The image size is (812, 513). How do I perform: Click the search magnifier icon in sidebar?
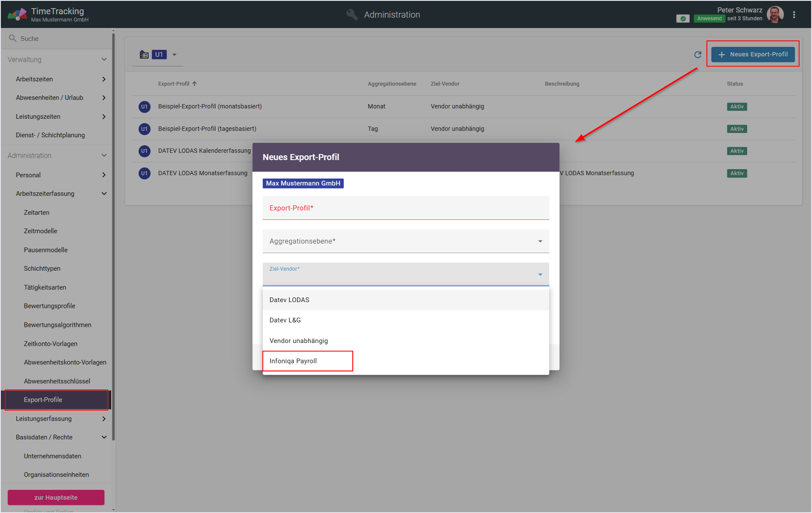(x=13, y=38)
